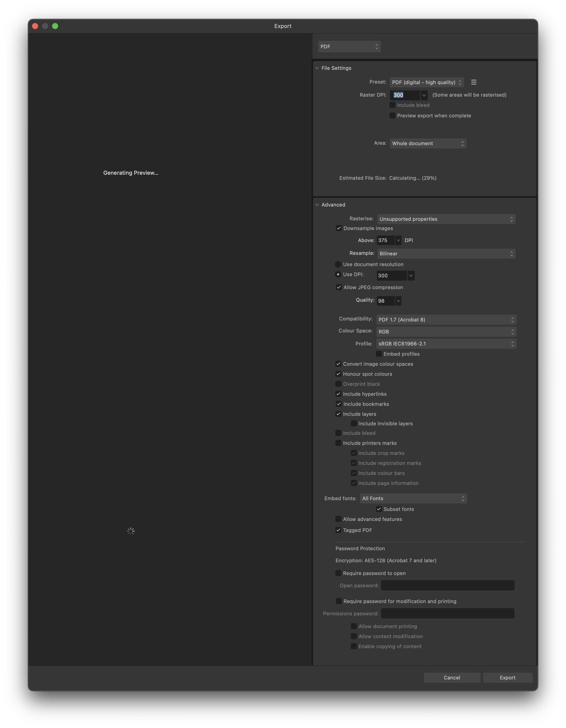Open the Use DPI value arrow
The image size is (566, 728).
click(410, 275)
